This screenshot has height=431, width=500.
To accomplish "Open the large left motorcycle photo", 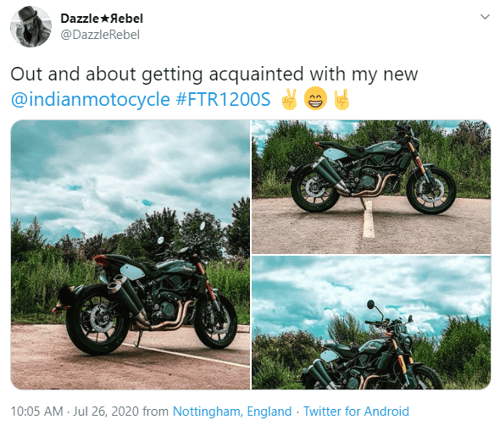I will point(130,255).
